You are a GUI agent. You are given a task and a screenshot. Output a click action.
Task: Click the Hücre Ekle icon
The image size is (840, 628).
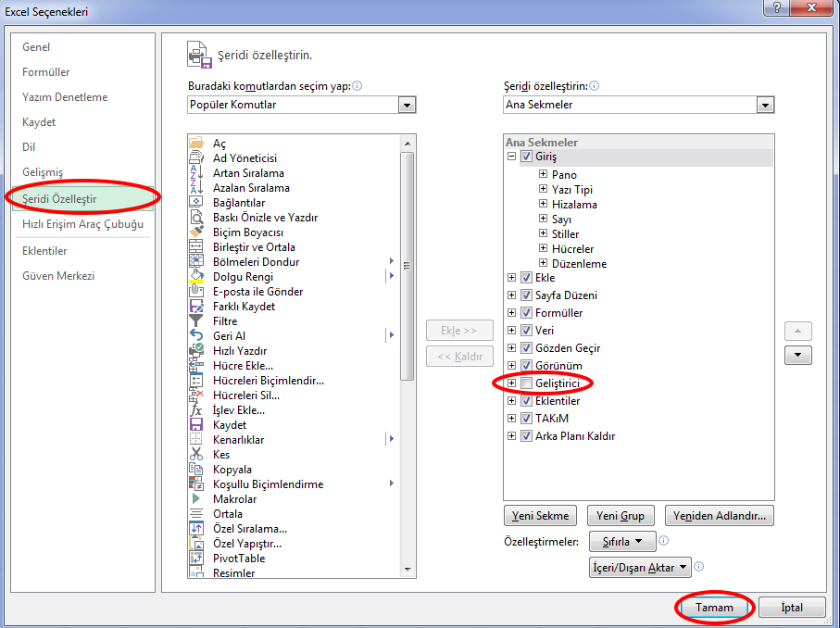coord(196,366)
